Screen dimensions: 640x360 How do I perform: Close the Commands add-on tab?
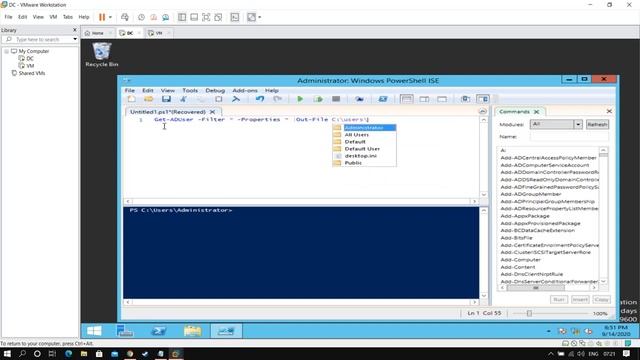click(536, 112)
